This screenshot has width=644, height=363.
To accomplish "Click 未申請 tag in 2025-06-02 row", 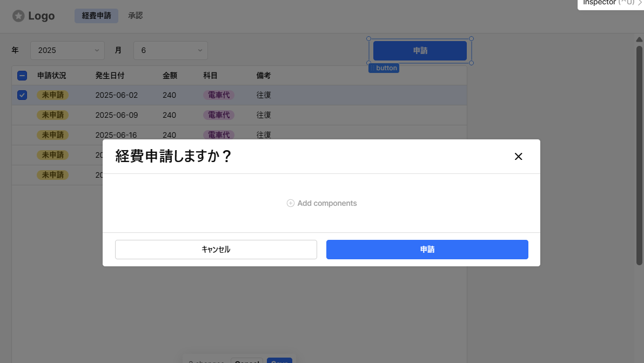I will [x=52, y=95].
